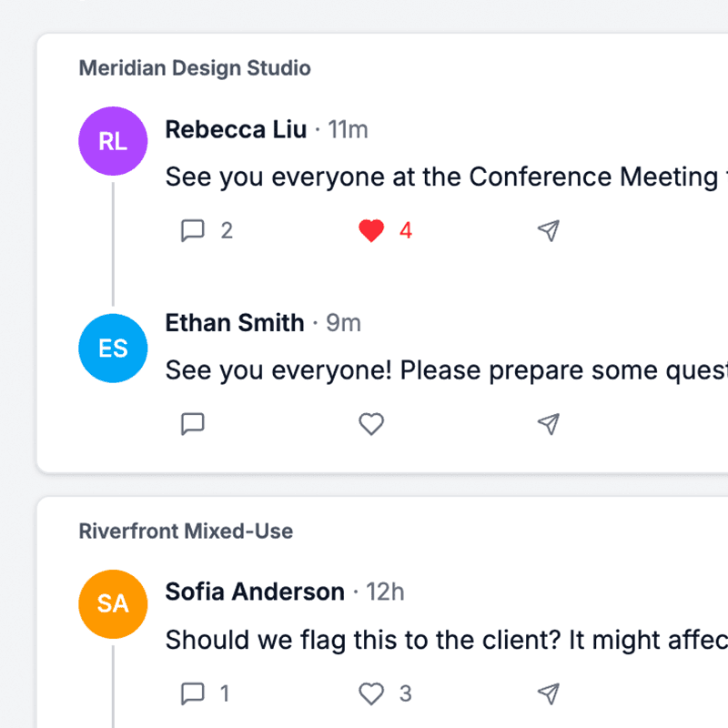
Task: Open comments on Rebecca Liu's post
Action: tap(193, 230)
